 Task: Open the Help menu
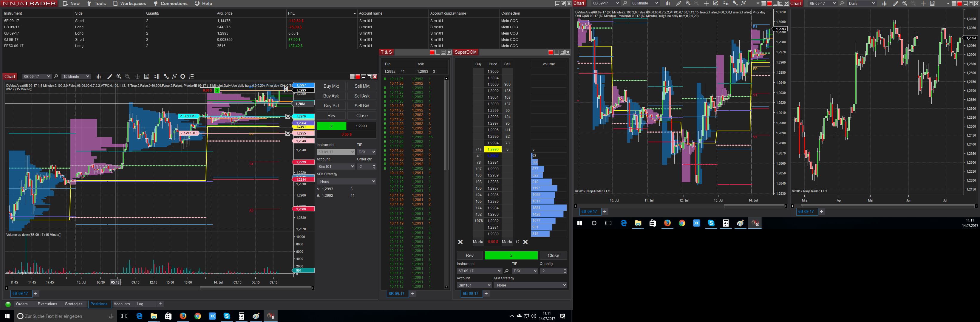tap(203, 3)
